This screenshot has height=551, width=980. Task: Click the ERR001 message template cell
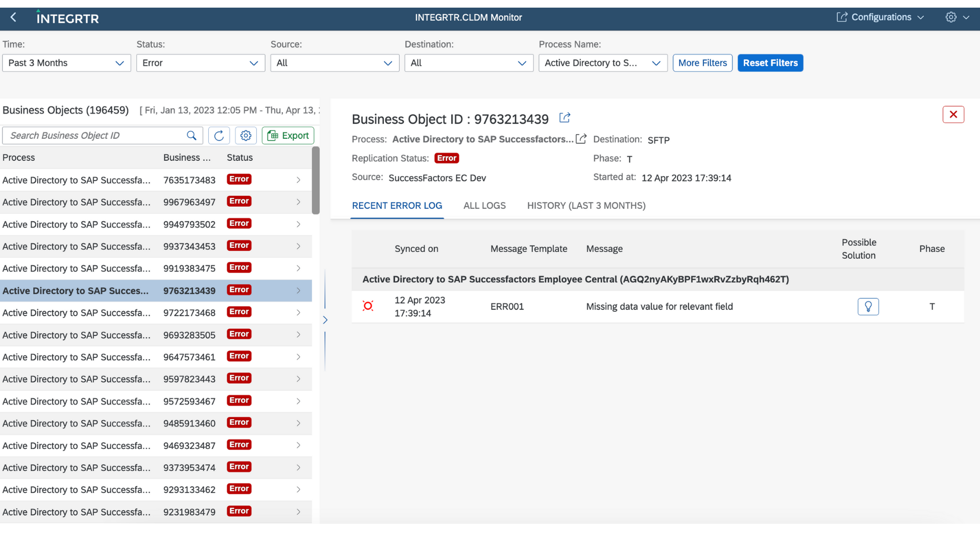tap(507, 307)
